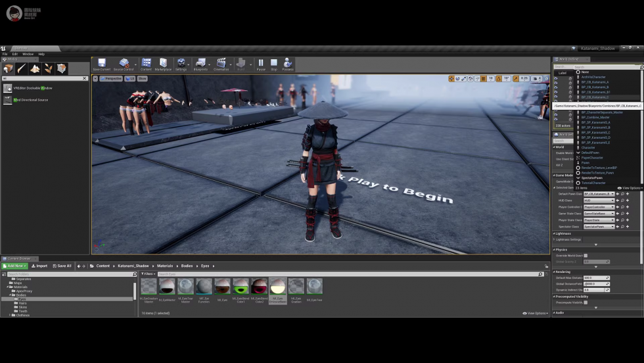Open the Spectator Class dropdown
644x363 pixels.
point(599,226)
